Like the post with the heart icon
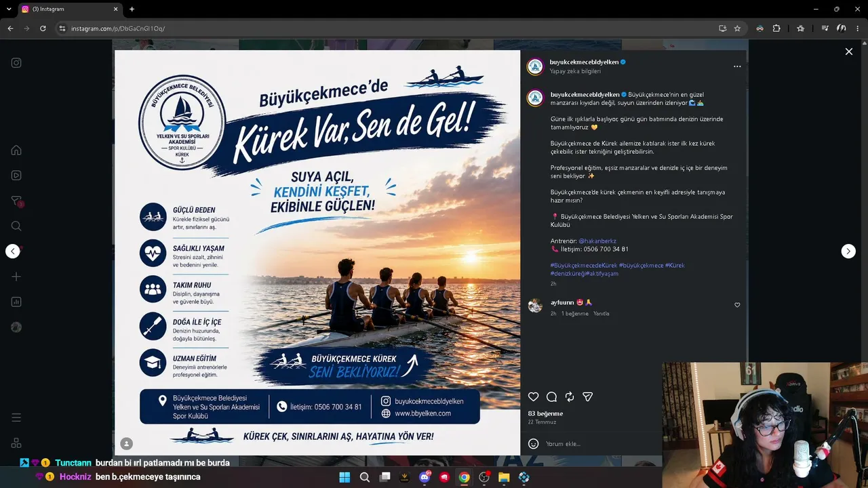 click(534, 397)
